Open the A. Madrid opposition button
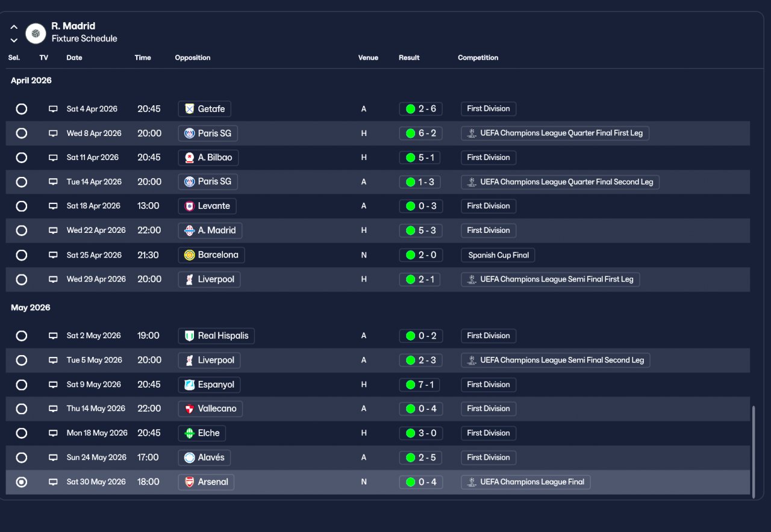The image size is (771, 532). (210, 230)
